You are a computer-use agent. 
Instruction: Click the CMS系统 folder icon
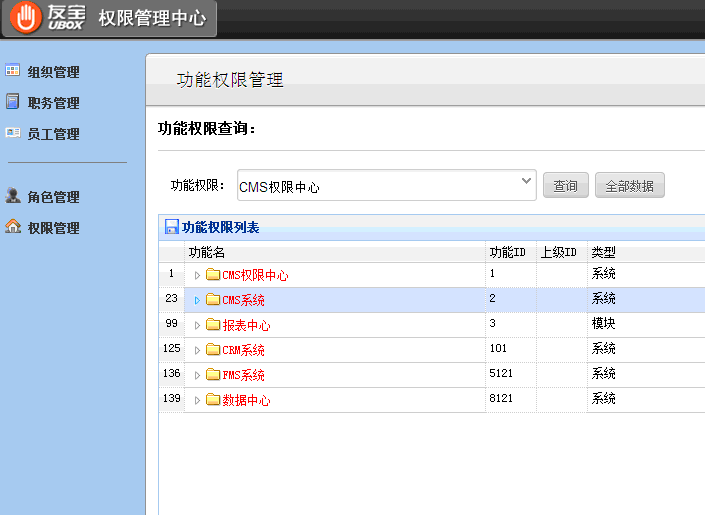[213, 300]
